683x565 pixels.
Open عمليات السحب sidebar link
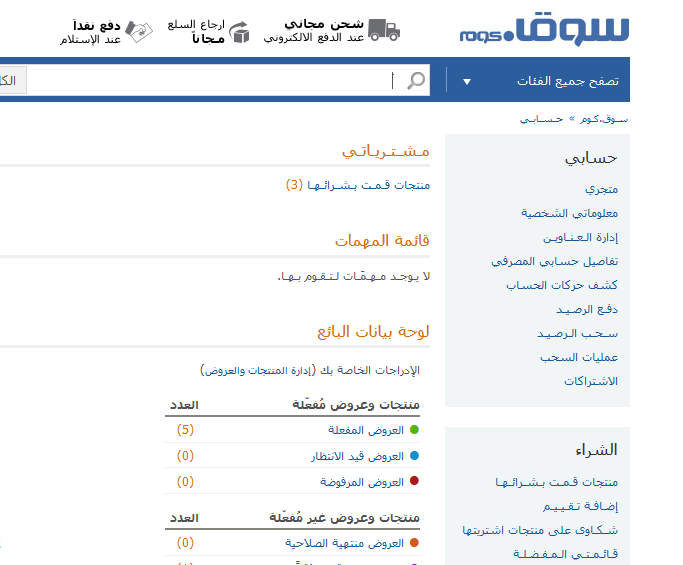(x=579, y=357)
